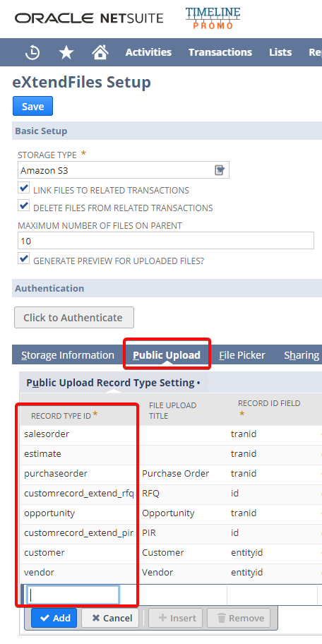This screenshot has width=322, height=644.
Task: Toggle Generate Preview for Uploaded Files checkbox
Action: (x=24, y=258)
